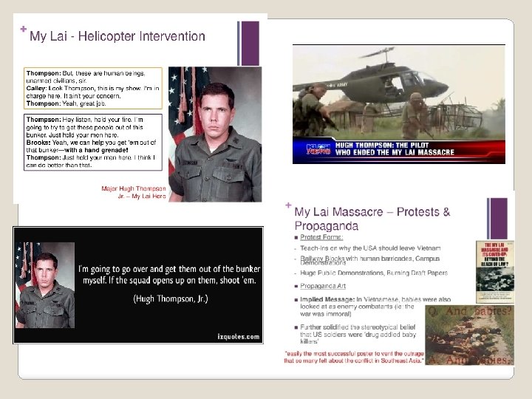Click the 'Protest Forms:' underlined heading
Image resolution: width=532 pixels, height=399 pixels.
click(321, 237)
